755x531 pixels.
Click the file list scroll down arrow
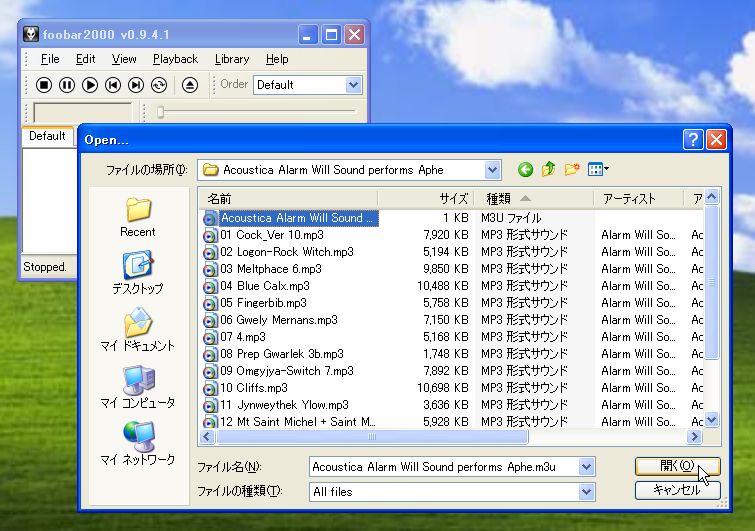[x=711, y=420]
